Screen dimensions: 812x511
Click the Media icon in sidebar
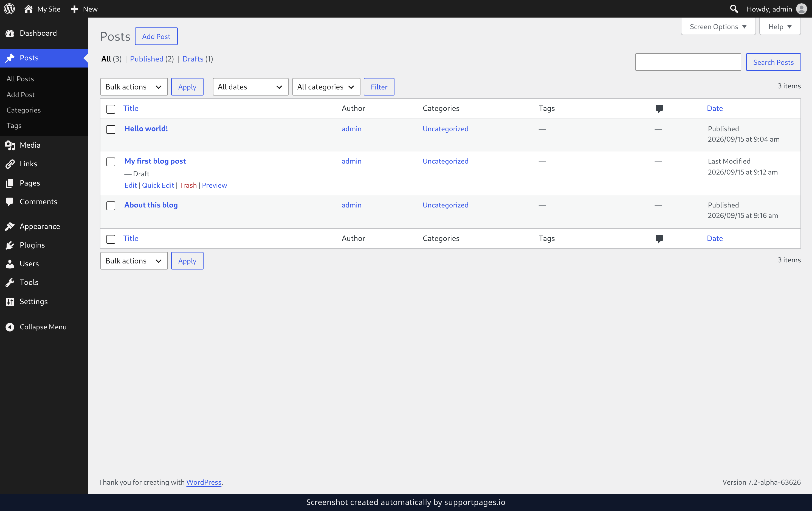[x=10, y=145]
